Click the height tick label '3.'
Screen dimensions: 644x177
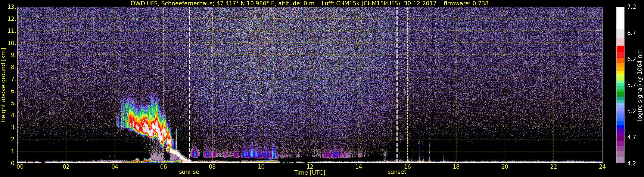[13, 127]
